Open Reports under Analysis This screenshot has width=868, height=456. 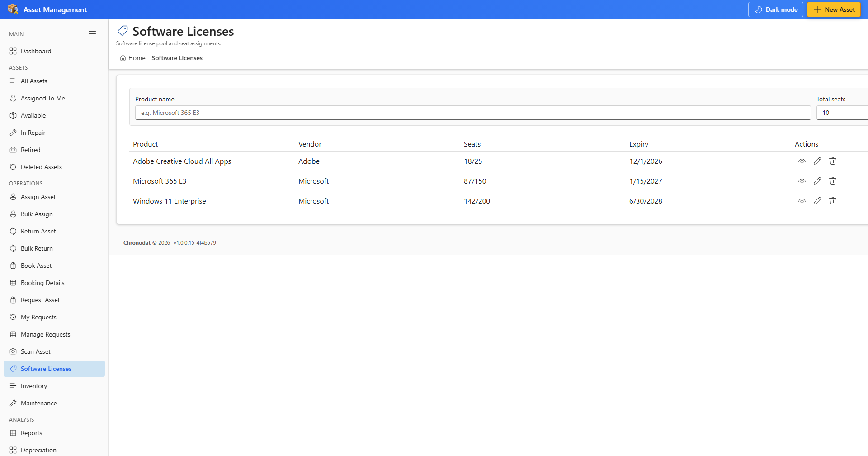pyautogui.click(x=54, y=433)
